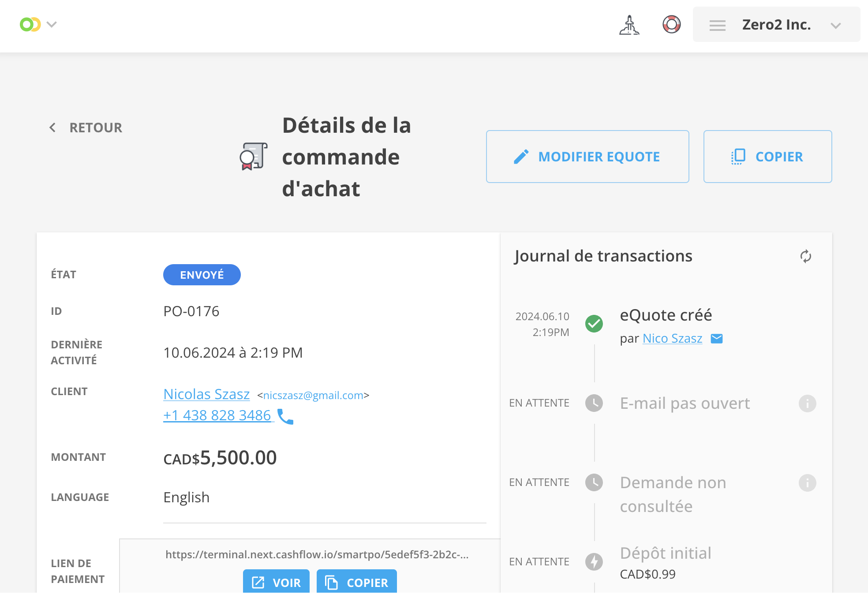Screen dimensions: 868x594
Task: Expand the chevron beside the logo
Action: (x=52, y=25)
